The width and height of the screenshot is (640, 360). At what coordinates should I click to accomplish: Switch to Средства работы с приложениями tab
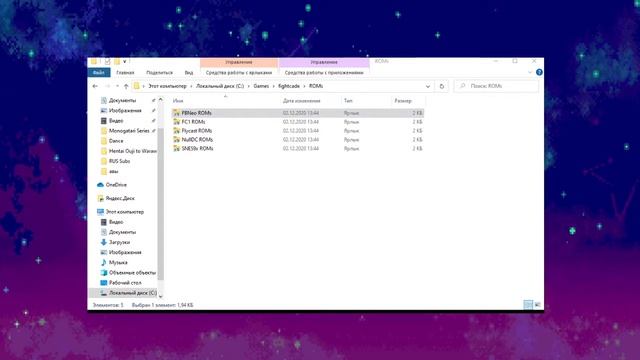tap(324, 73)
